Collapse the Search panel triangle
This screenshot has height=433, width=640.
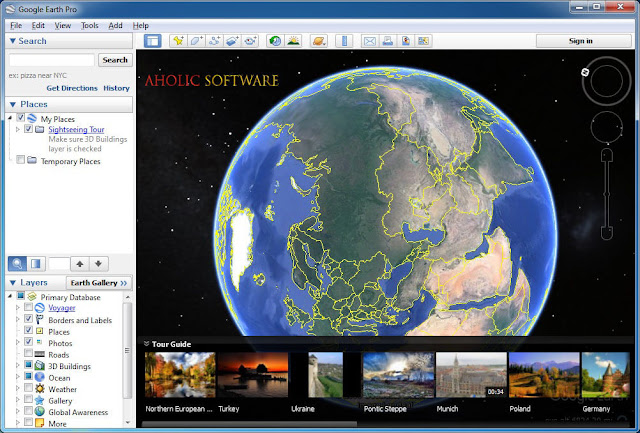point(13,41)
